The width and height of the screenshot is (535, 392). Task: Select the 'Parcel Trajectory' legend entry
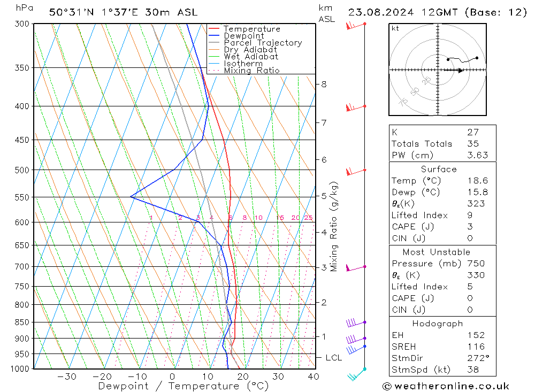tap(255, 43)
